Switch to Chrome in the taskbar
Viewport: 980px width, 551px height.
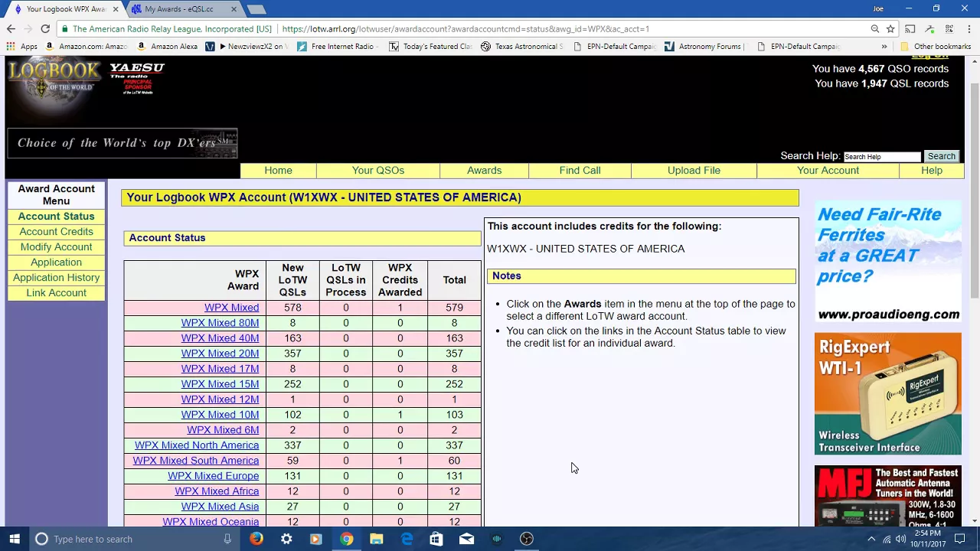click(346, 539)
